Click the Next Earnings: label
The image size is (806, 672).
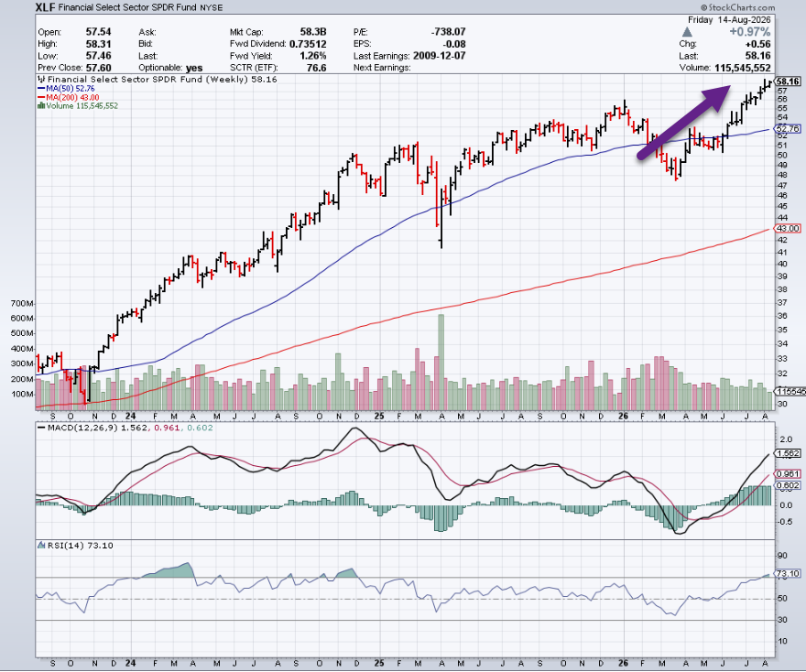pos(382,68)
